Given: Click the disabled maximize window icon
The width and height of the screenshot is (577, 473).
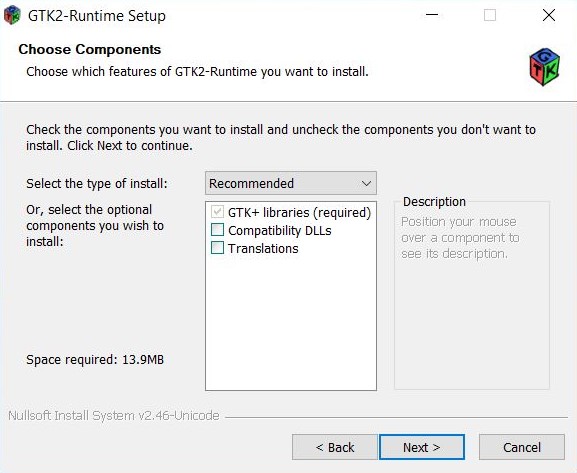Looking at the screenshot, I should 490,15.
